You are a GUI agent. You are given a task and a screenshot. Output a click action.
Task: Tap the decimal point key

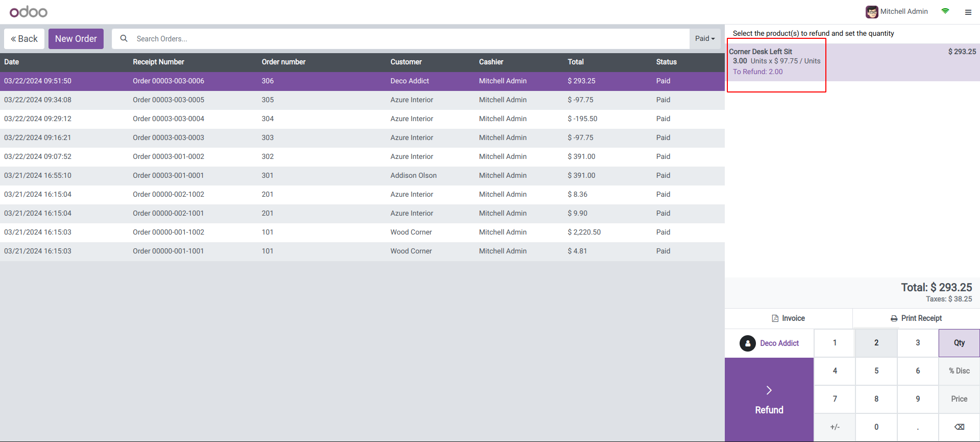[x=918, y=427]
